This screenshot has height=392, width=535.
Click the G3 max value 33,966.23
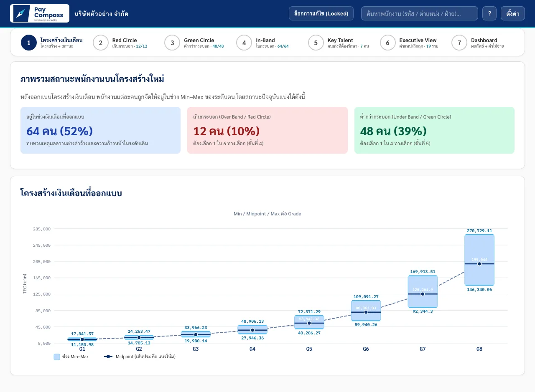click(196, 328)
